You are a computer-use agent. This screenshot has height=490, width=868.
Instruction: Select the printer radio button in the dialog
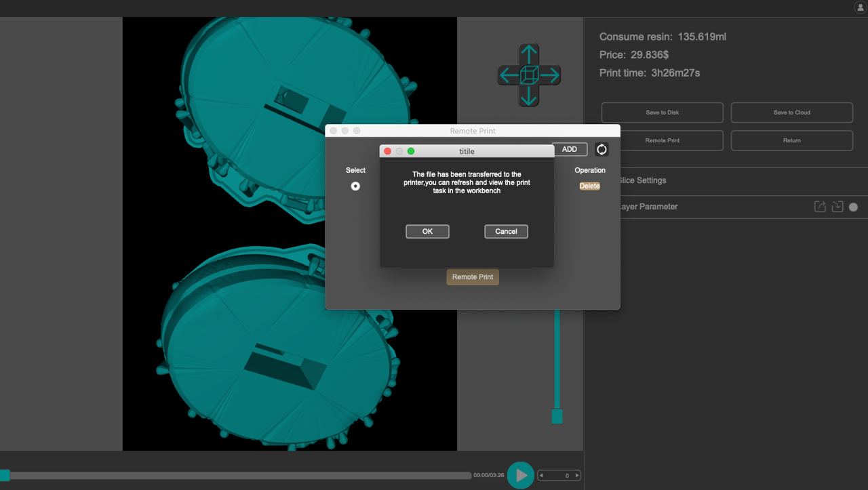pos(355,186)
